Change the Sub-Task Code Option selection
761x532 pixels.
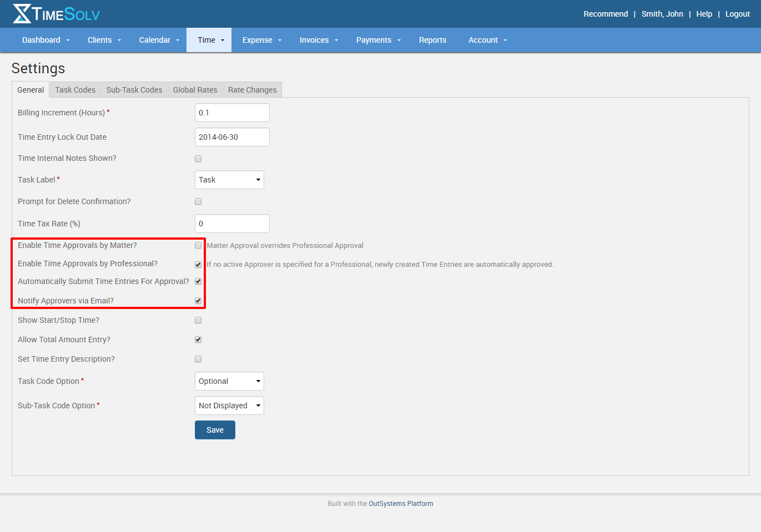tap(229, 406)
